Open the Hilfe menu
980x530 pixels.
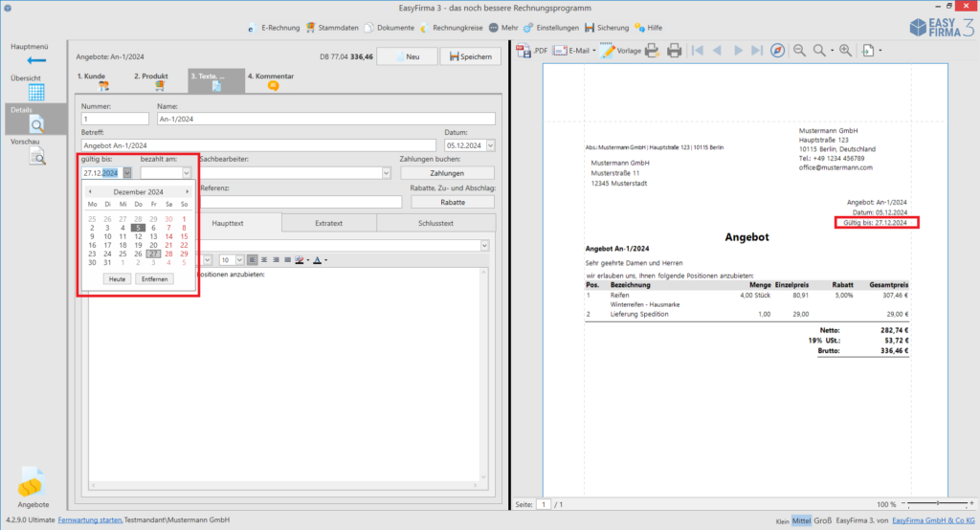tap(648, 28)
